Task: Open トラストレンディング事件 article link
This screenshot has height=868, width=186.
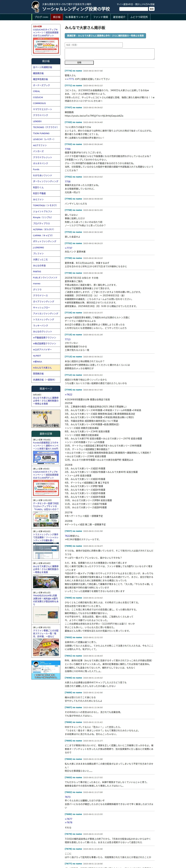Action: click(x=46, y=537)
